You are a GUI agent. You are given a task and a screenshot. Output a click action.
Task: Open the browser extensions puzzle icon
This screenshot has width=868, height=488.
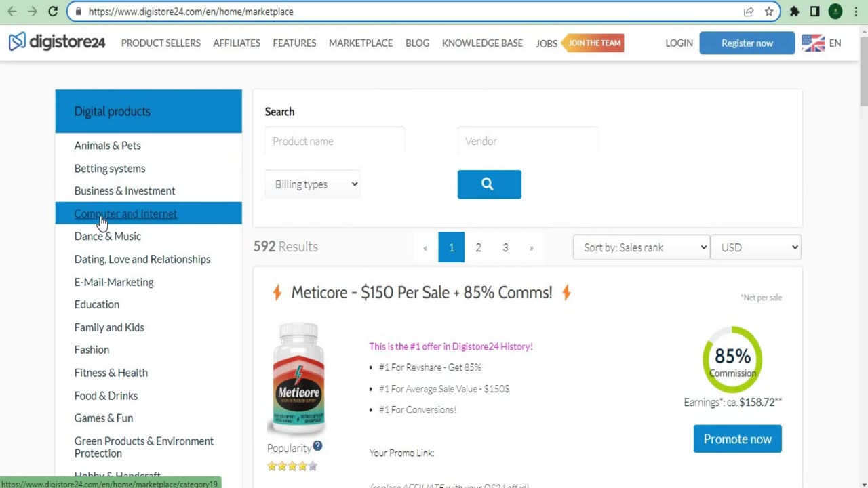[x=795, y=12]
